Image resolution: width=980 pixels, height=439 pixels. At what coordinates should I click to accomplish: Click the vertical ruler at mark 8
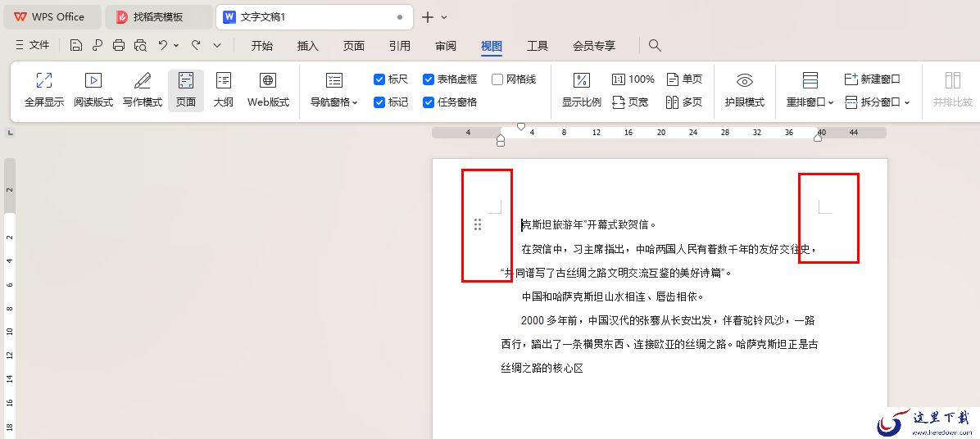coord(10,309)
